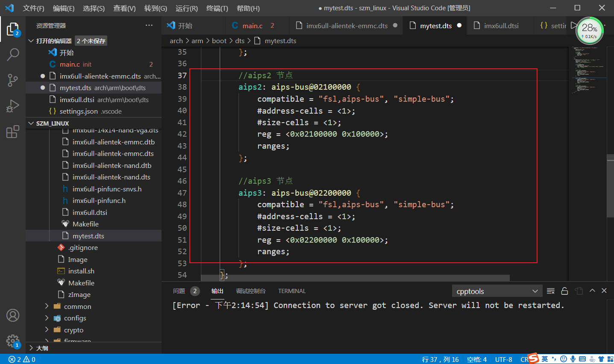Viewport: 614px width, 364px height.
Task: Open the Manage gear icon
Action: [13, 341]
